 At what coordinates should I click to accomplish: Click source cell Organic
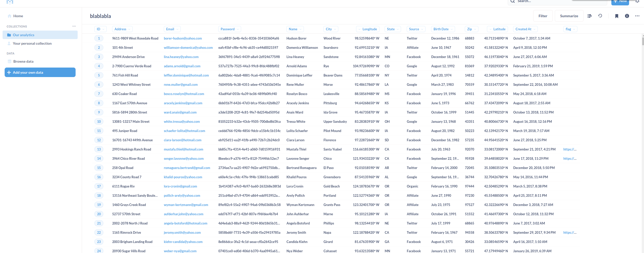pos(412,186)
